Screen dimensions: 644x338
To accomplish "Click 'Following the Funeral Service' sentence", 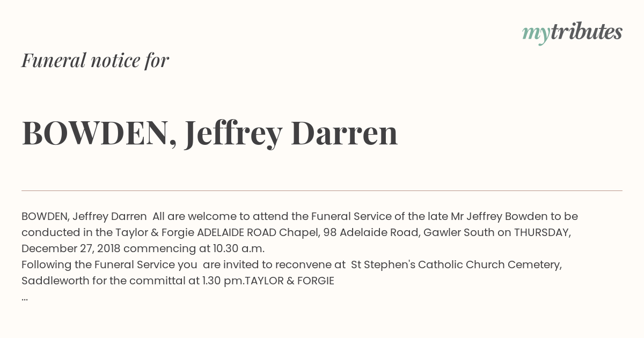I will pyautogui.click(x=98, y=264).
